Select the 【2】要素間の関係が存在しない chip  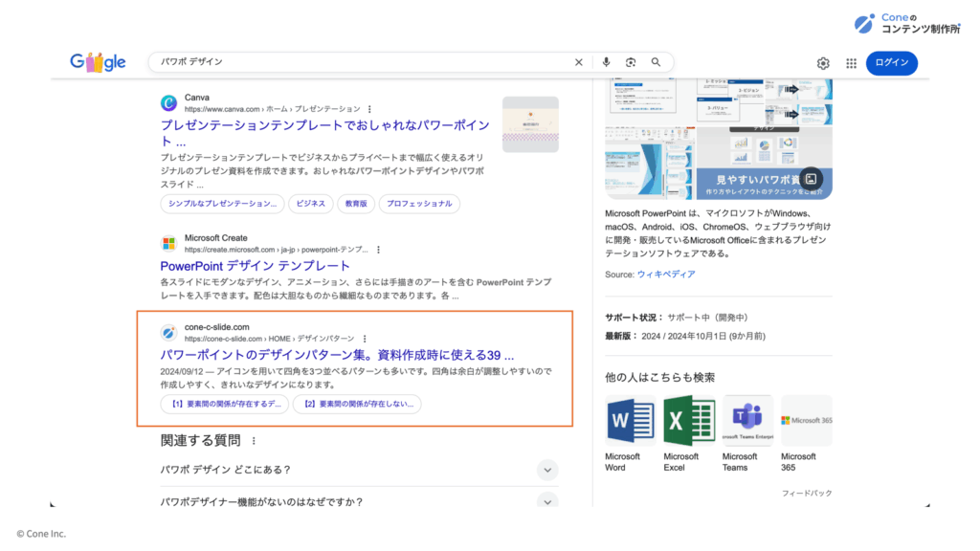pos(358,405)
